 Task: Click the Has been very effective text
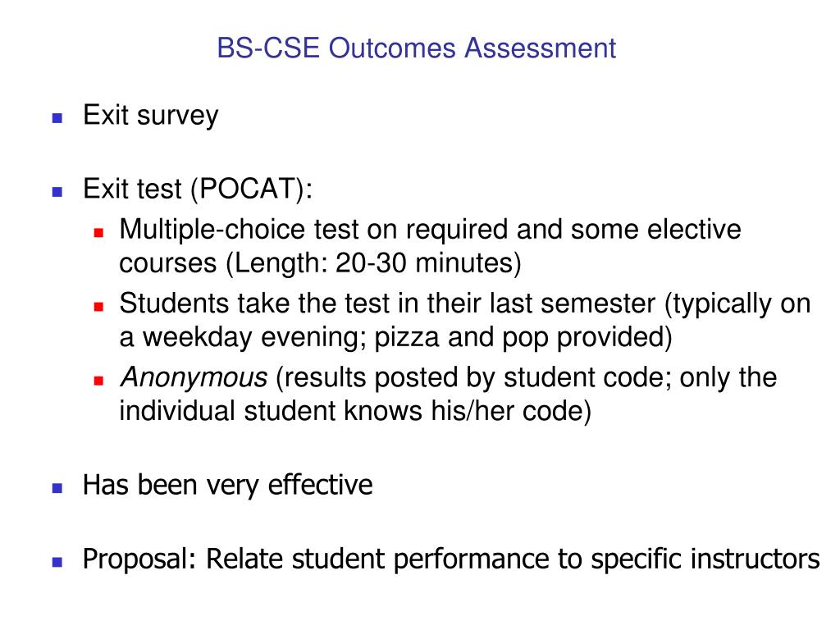point(228,486)
